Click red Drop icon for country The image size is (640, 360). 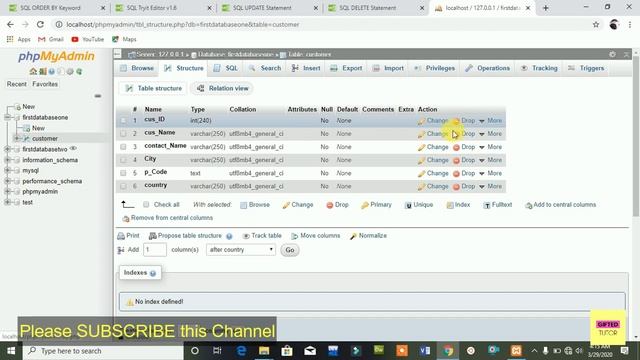coord(456,187)
